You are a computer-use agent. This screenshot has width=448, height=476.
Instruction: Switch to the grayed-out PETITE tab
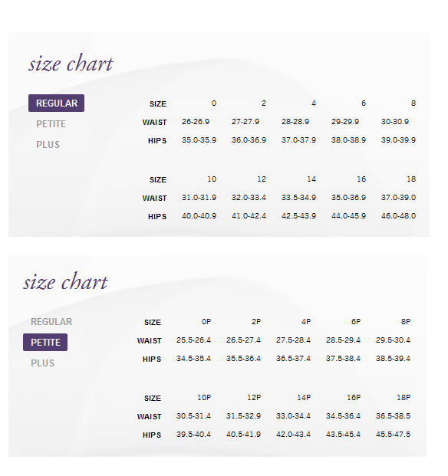(51, 124)
